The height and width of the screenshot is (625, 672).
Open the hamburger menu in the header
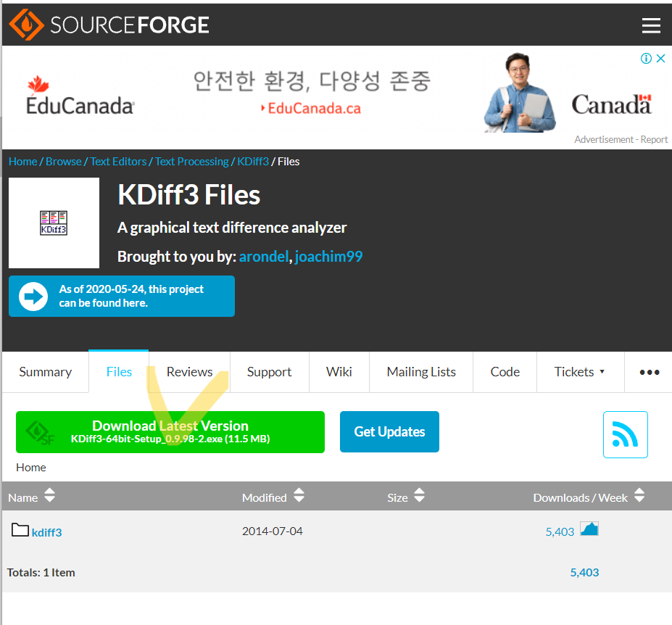650,25
